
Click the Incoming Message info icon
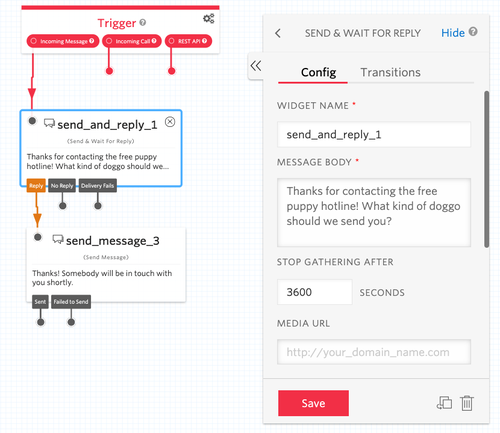(92, 41)
